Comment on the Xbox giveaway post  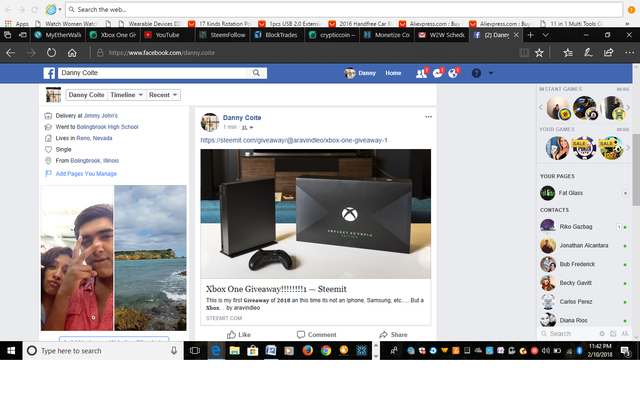[316, 335]
